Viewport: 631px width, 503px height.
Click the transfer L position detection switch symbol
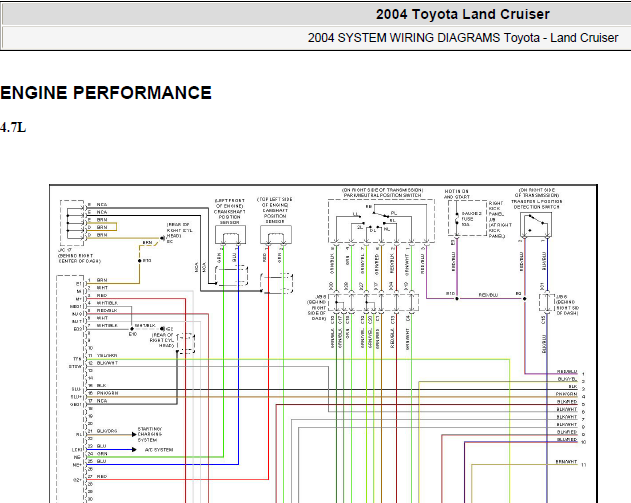536,225
